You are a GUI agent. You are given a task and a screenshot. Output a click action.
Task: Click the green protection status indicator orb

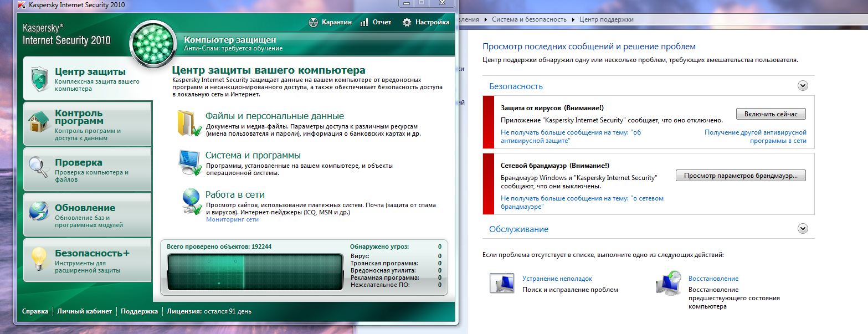(x=153, y=43)
